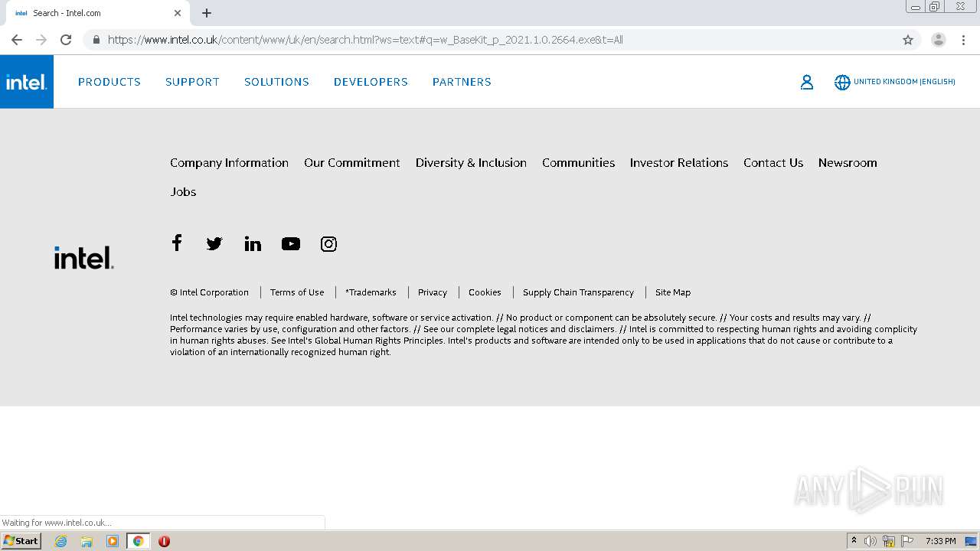Open File Explorer from taskbar
This screenshot has height=551, width=980.
pyautogui.click(x=87, y=541)
